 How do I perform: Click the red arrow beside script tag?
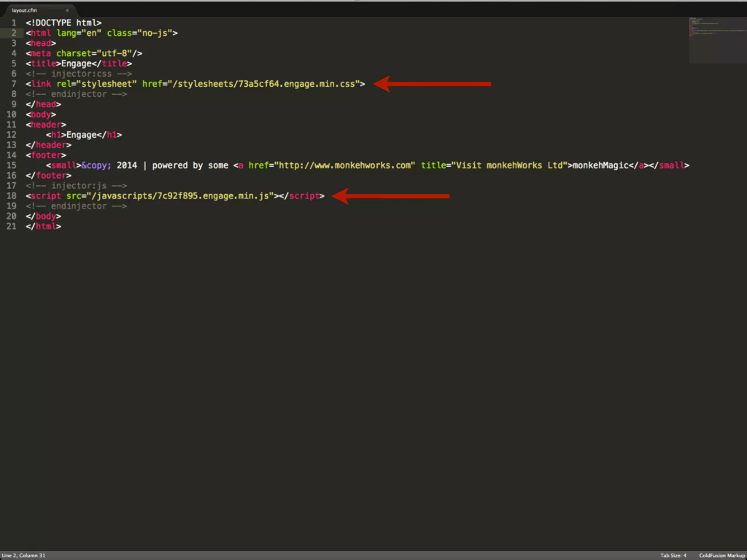[390, 196]
